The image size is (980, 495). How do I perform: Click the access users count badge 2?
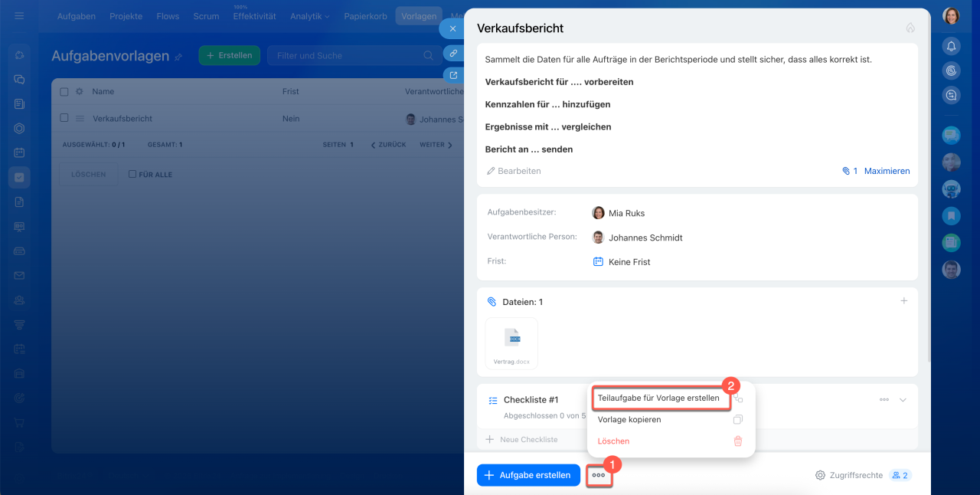point(900,475)
